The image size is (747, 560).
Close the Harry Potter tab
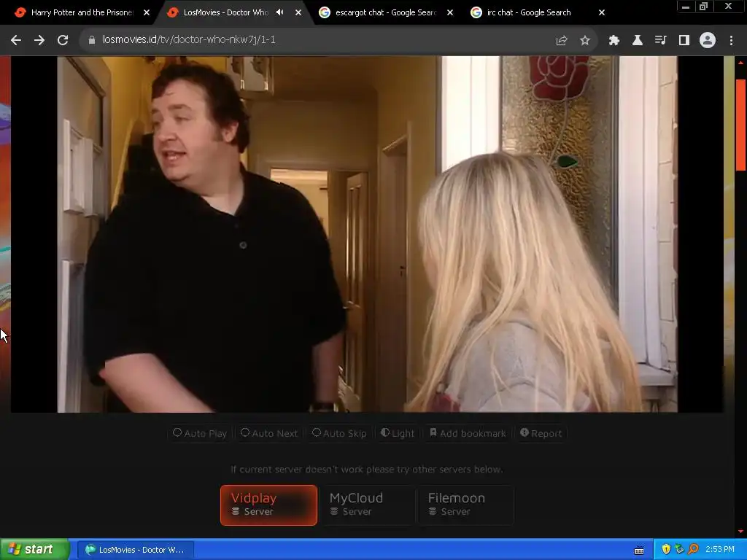pos(146,12)
